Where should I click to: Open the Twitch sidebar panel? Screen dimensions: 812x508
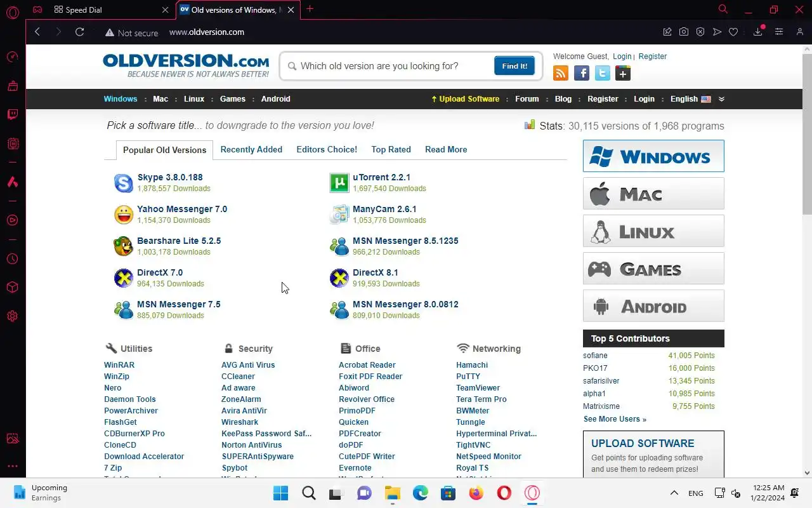coord(13,115)
